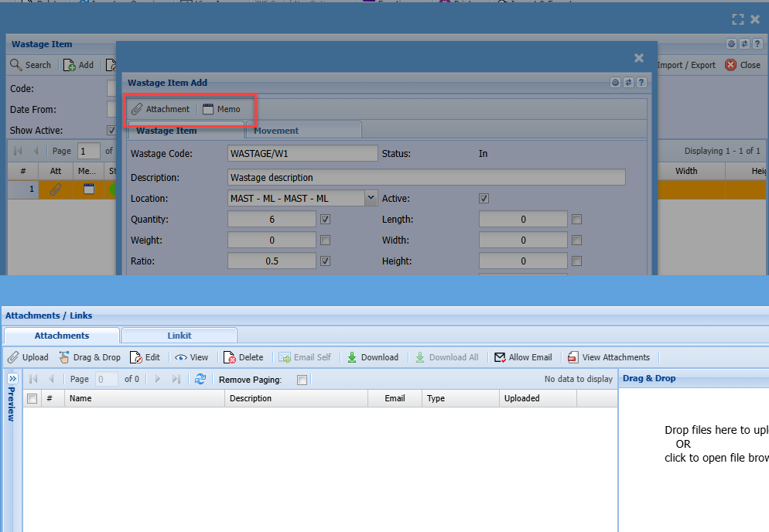The image size is (769, 532).
Task: Click the Wastage Code input field
Action: pyautogui.click(x=302, y=154)
